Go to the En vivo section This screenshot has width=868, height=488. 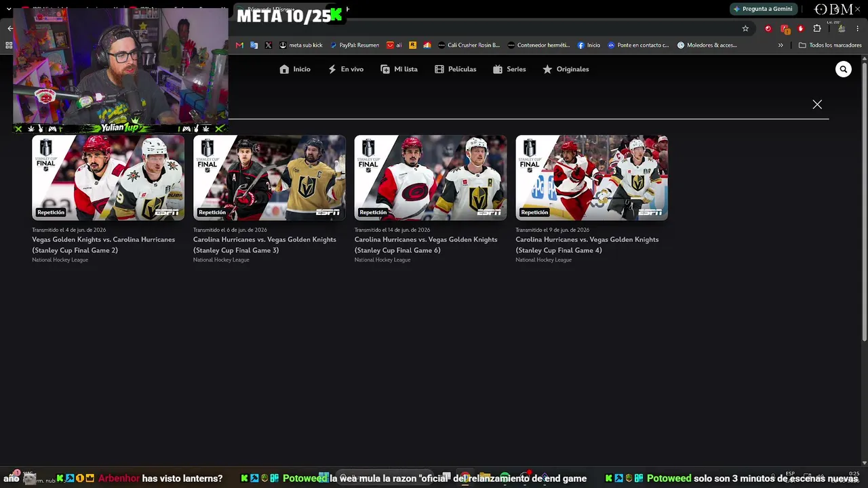[x=346, y=69]
